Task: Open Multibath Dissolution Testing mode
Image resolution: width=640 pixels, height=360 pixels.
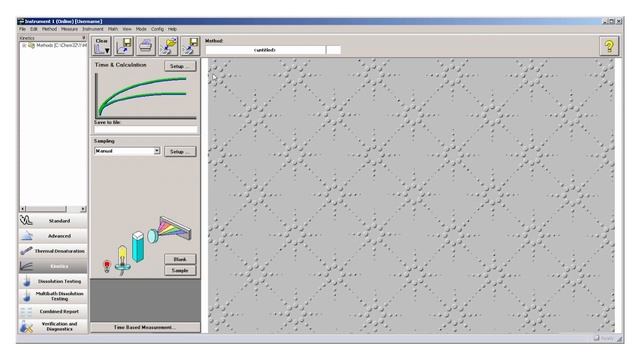Action: click(53, 296)
